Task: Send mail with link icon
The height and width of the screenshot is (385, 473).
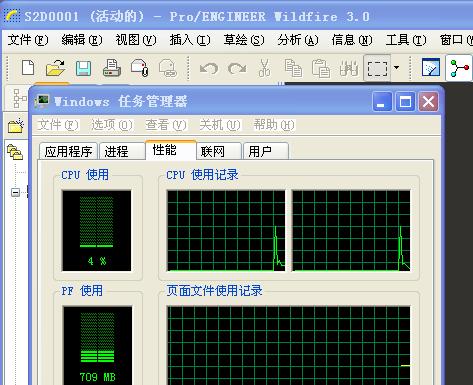Action: click(x=167, y=68)
